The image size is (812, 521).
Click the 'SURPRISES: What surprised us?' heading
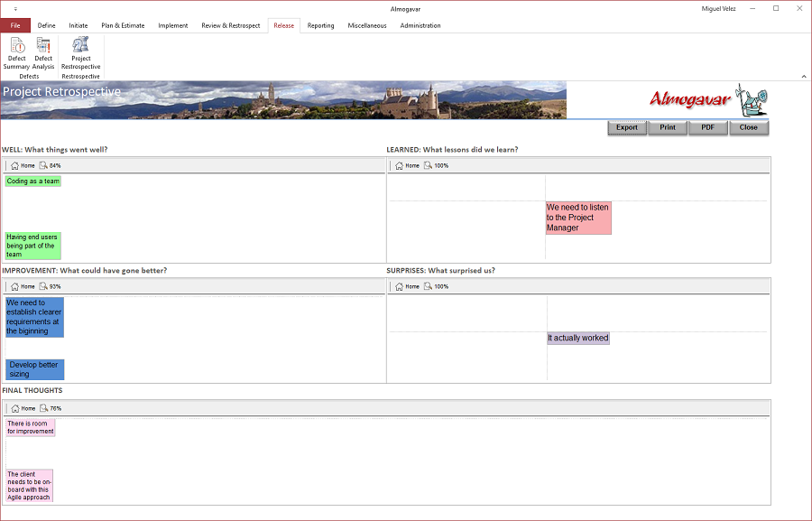440,271
